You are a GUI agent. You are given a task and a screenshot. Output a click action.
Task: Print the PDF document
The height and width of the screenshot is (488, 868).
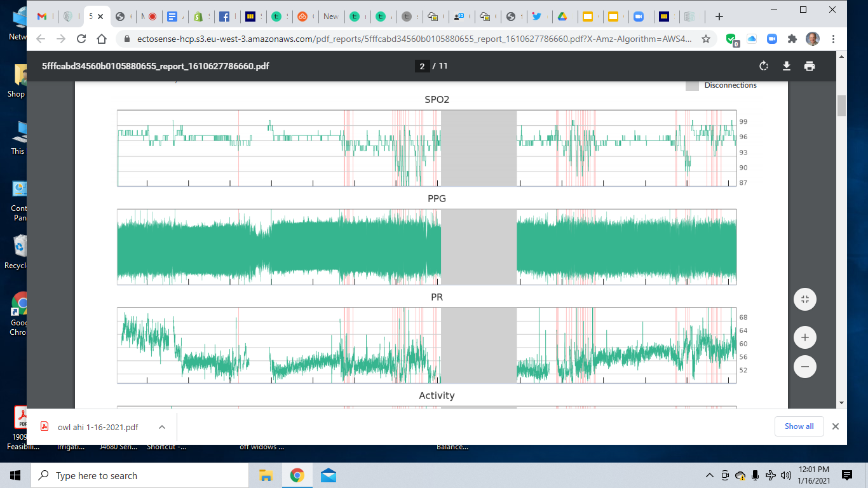[x=810, y=66]
